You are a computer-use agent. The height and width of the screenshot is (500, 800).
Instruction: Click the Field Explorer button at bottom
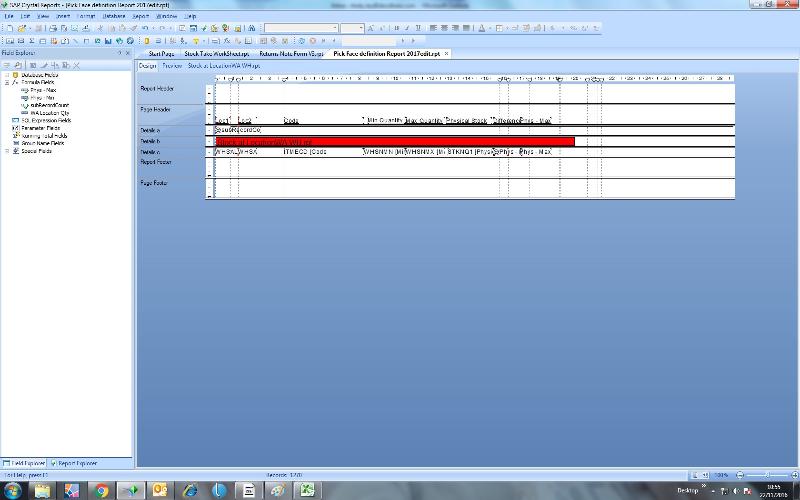click(25, 463)
